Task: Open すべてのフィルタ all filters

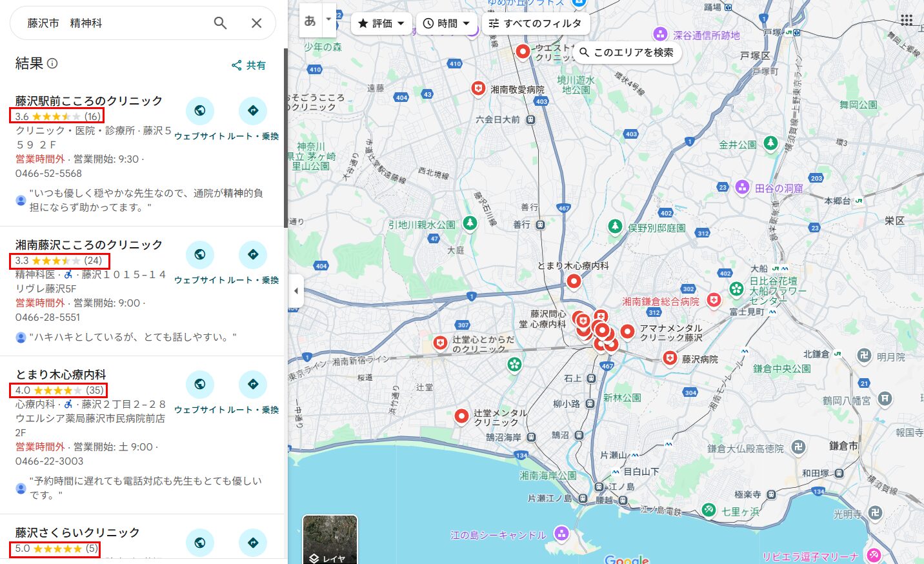Action: coord(536,23)
